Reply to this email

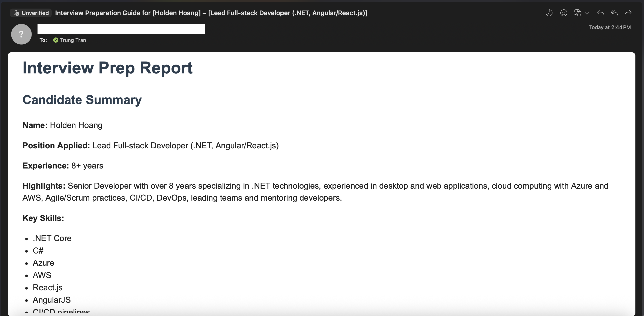click(x=600, y=13)
